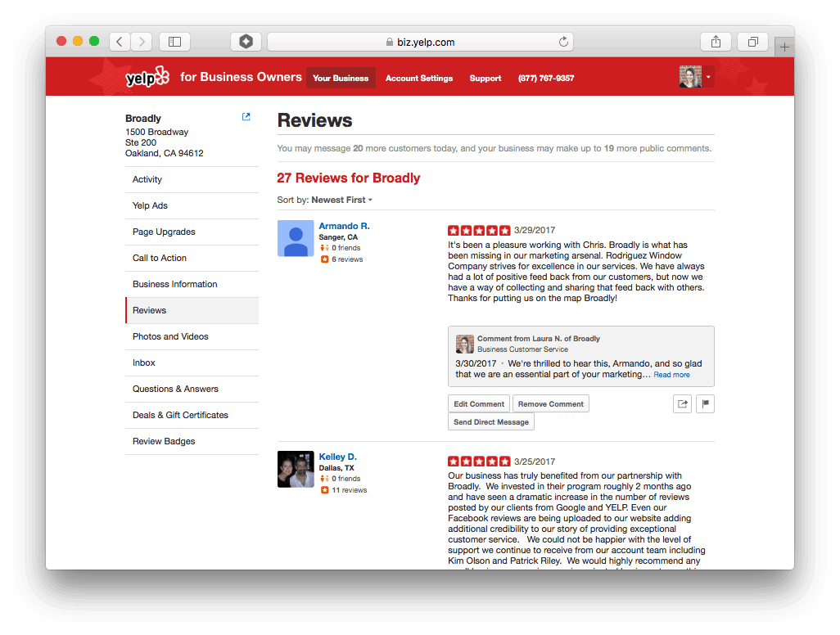840x635 pixels.
Task: Click Edit Comment button
Action: (479, 404)
